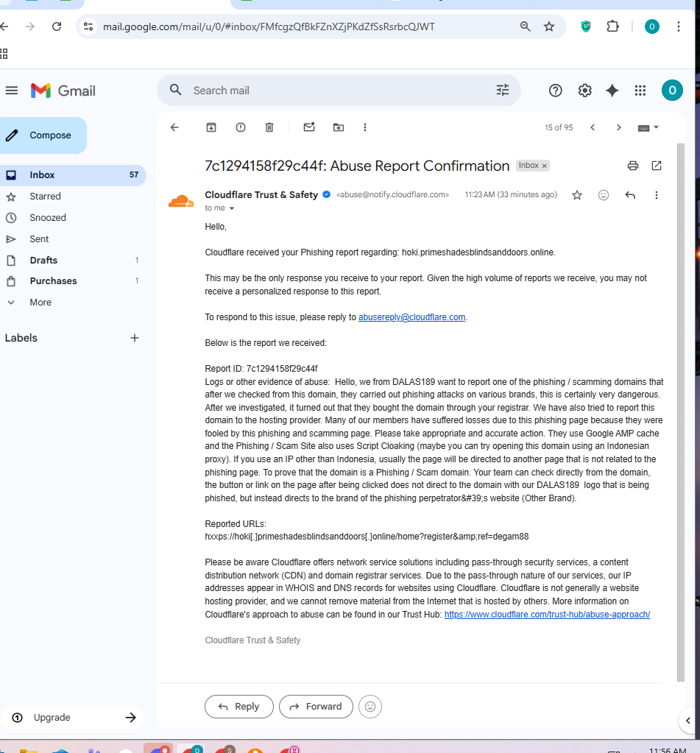Open shield extension icon in browser toolbar
The height and width of the screenshot is (753, 700).
[586, 26]
